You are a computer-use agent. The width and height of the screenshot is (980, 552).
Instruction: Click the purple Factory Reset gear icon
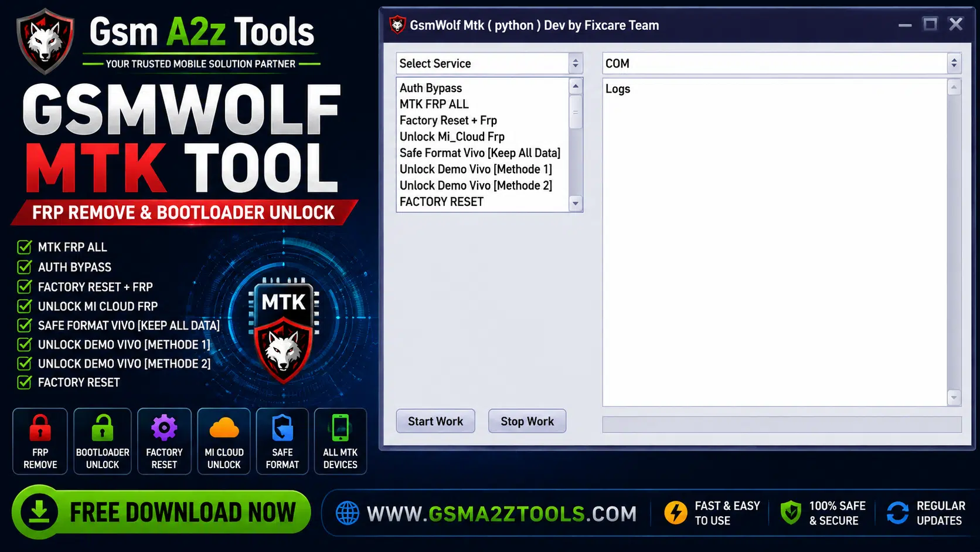coord(164,428)
